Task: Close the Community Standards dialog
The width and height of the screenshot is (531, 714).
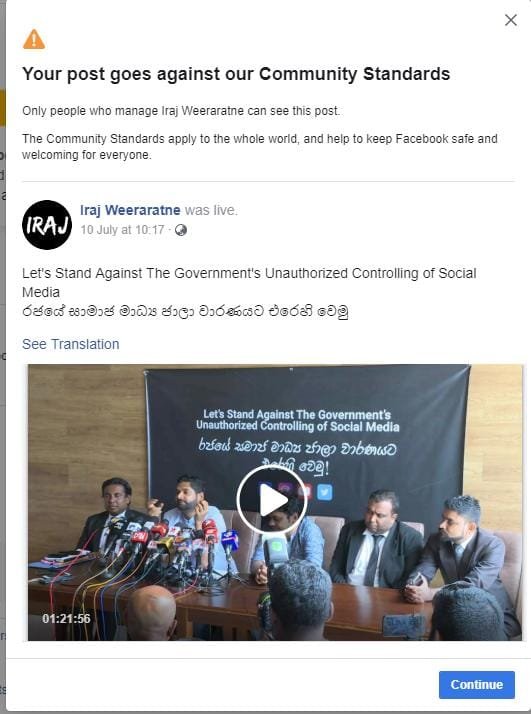Action: pos(511,20)
